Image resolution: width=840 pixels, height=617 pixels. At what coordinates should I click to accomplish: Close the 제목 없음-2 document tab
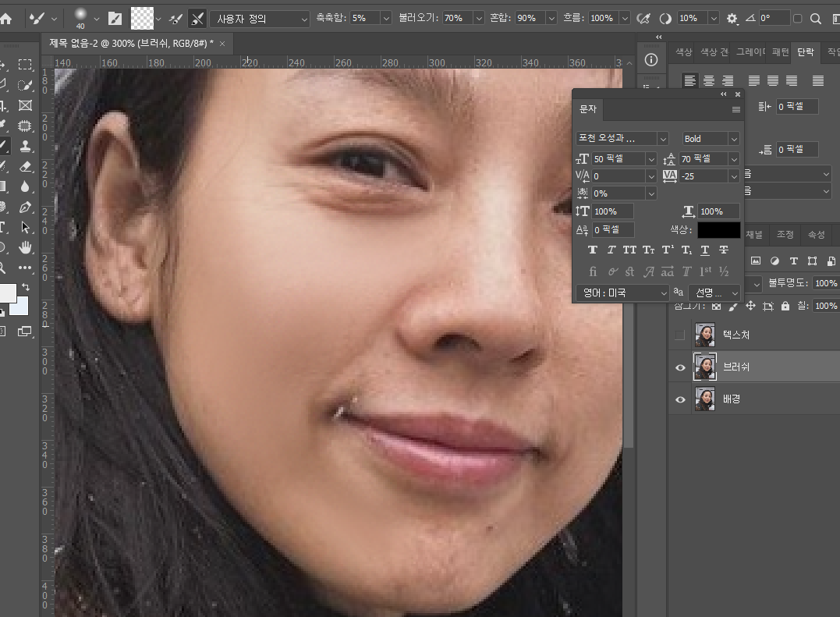point(222,44)
